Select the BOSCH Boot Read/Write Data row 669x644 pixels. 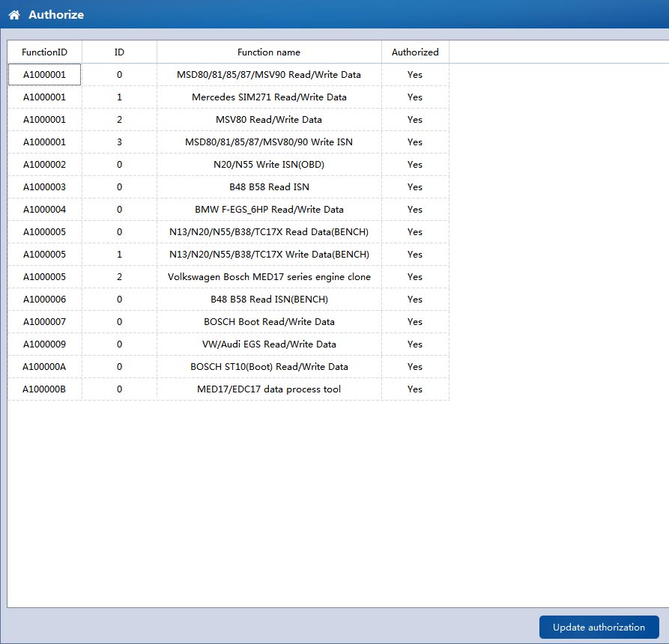click(x=269, y=322)
